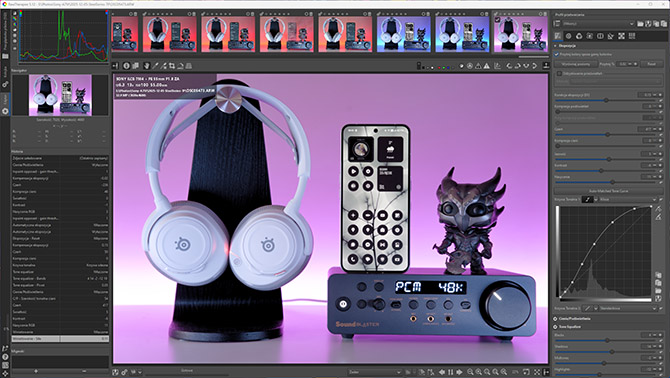
Task: Open external editor options dropdown arrow
Action: (x=140, y=372)
